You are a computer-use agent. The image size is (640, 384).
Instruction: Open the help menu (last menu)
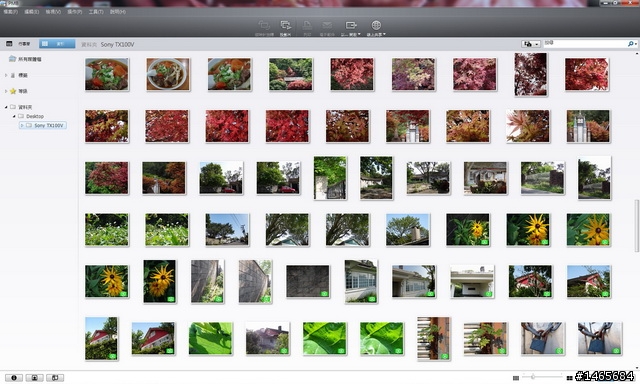(x=118, y=12)
